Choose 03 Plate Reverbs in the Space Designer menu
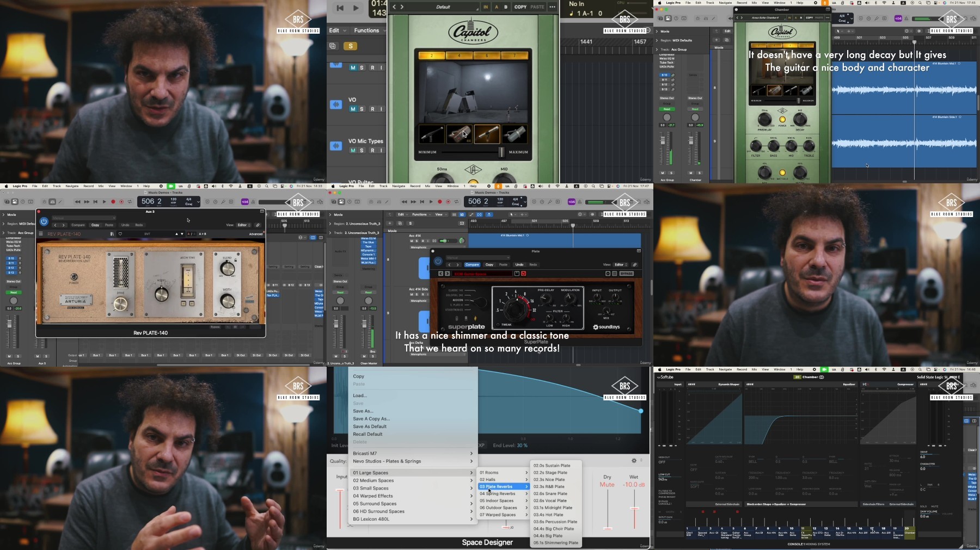 pos(504,486)
